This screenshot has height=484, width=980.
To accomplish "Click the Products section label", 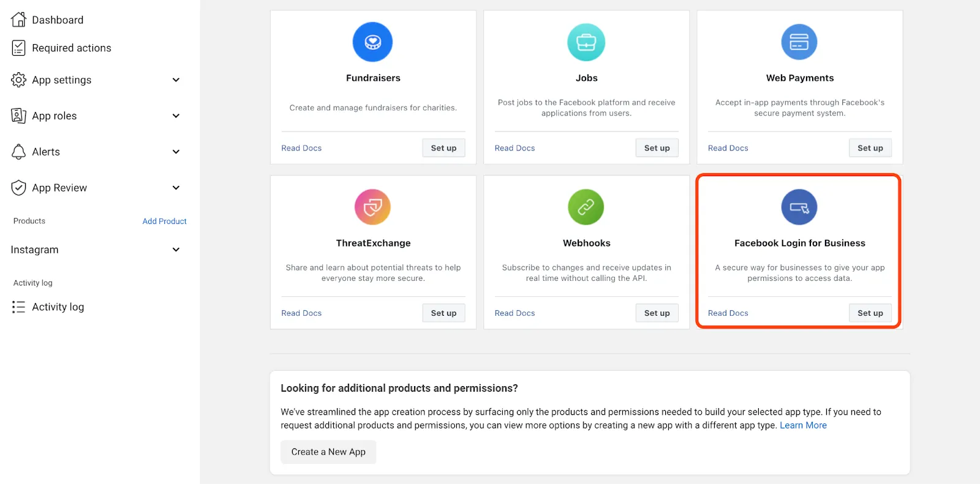I will (x=29, y=221).
